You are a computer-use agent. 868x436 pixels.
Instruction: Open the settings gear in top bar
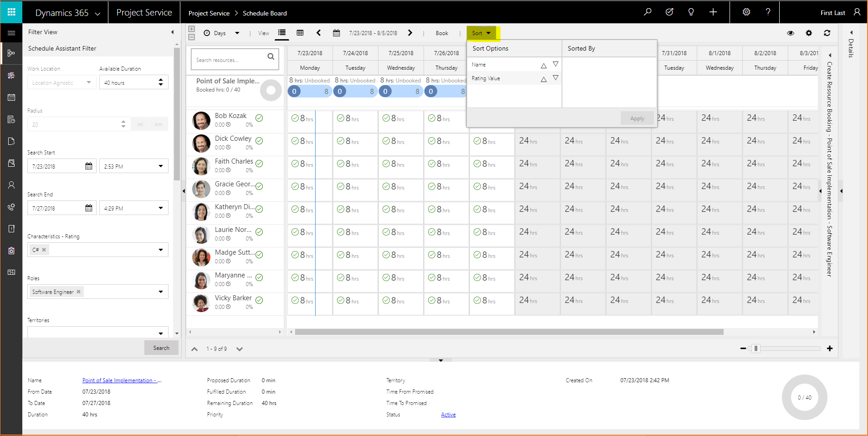pos(746,12)
